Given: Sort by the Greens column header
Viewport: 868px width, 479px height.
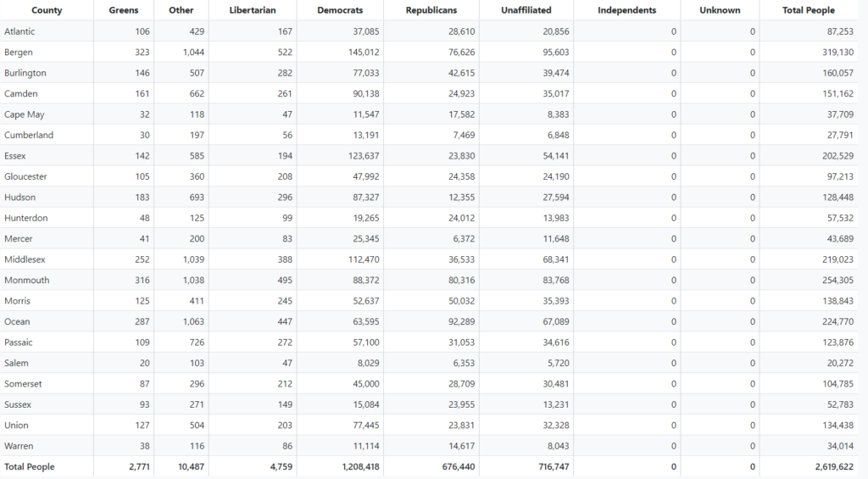Looking at the screenshot, I should pyautogui.click(x=124, y=10).
